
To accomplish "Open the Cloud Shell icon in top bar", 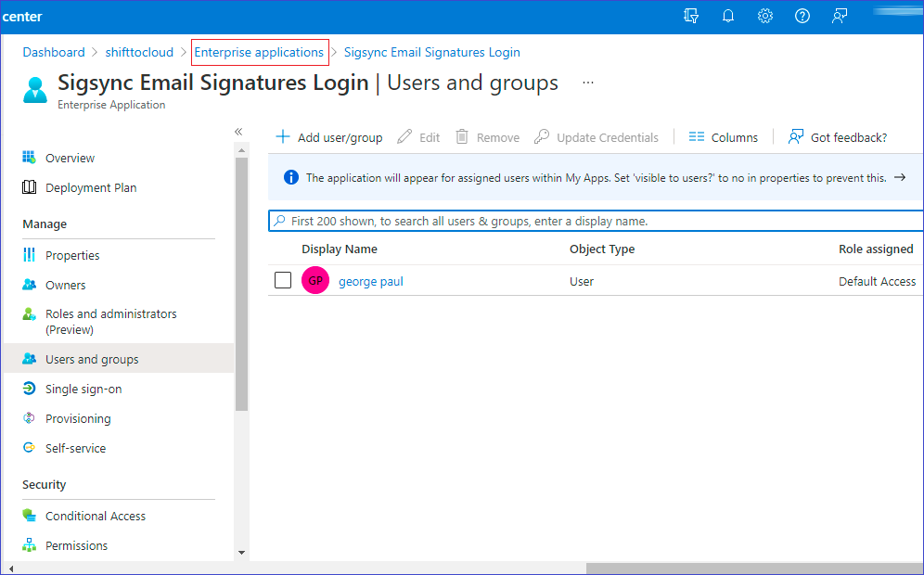I will coord(690,16).
